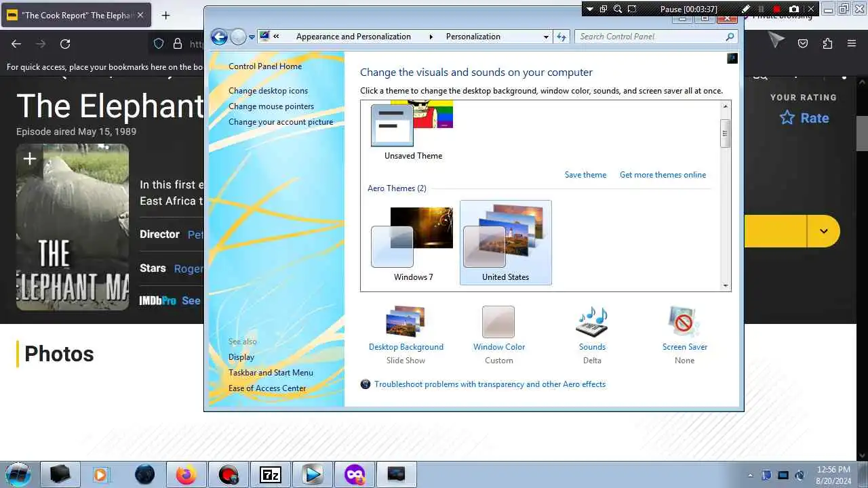868x488 pixels.
Task: Click the recorder zoom magnifier icon
Action: point(618,9)
